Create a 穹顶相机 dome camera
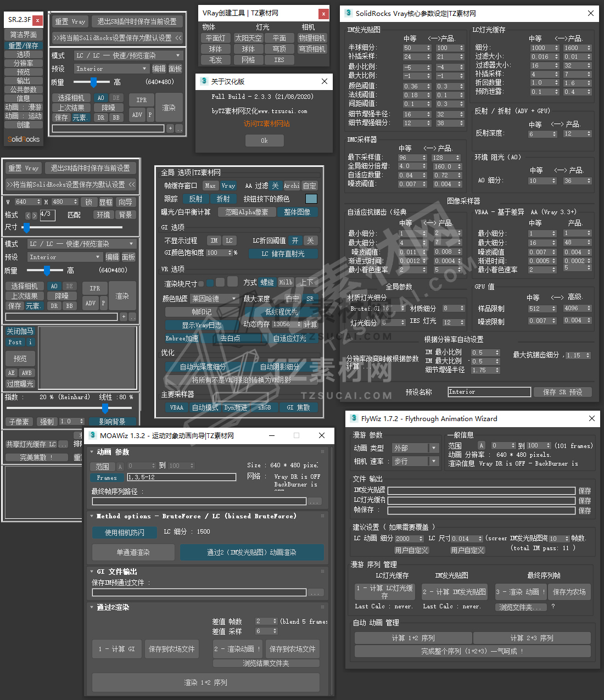604x700 pixels. tap(312, 49)
